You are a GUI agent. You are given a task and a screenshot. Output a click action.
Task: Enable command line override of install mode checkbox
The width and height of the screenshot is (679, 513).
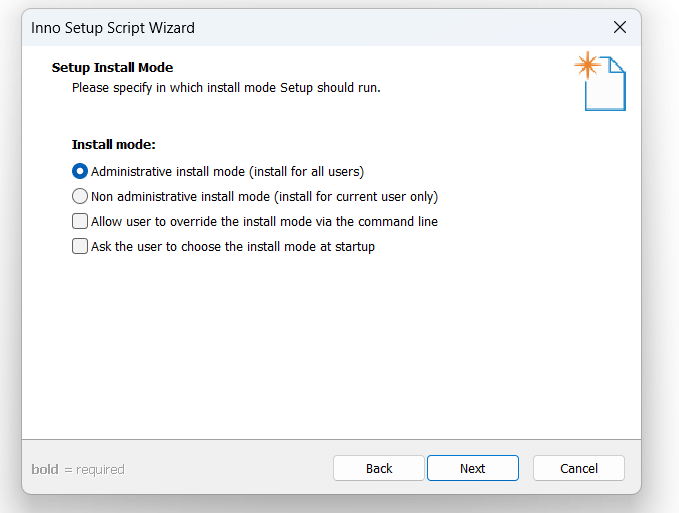[80, 221]
